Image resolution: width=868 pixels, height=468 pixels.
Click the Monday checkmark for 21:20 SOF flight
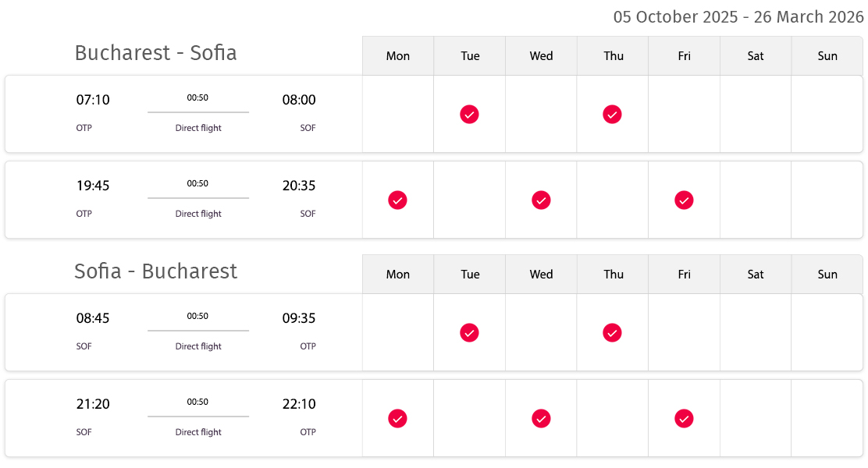[397, 419]
